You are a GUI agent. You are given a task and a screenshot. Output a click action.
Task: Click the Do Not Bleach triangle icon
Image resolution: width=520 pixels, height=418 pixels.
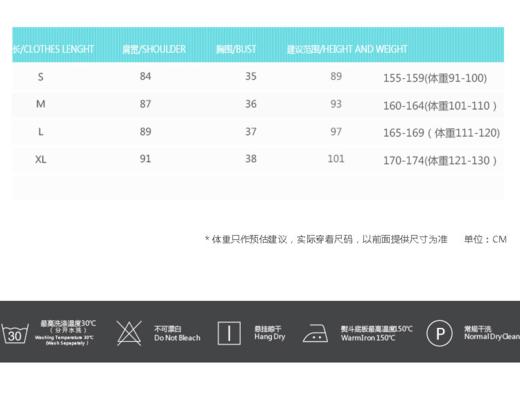pyautogui.click(x=129, y=333)
